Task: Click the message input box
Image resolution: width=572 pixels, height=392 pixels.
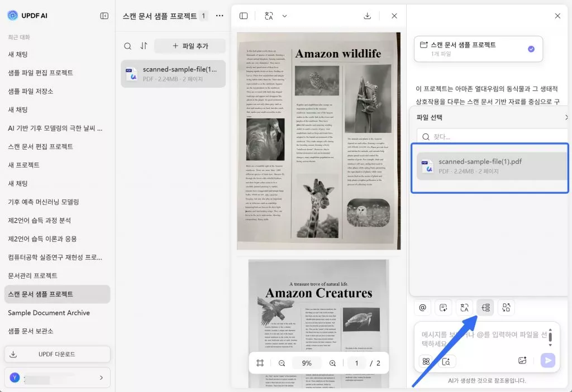Action: (483, 339)
